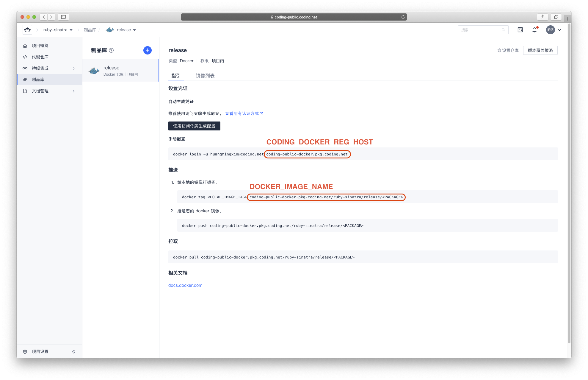
Task: Open the release repository breadcrumb dropdown
Action: click(134, 30)
